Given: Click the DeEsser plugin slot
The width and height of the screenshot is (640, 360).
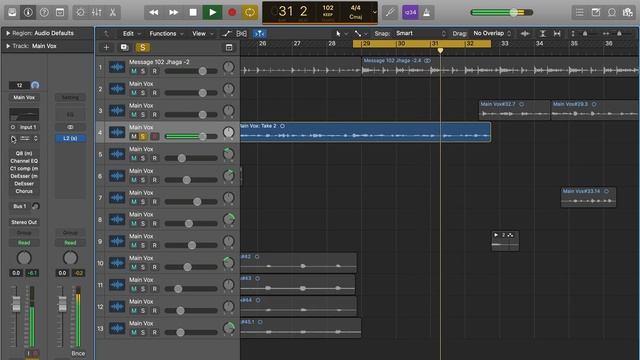Looking at the screenshot, I should click(24, 184).
